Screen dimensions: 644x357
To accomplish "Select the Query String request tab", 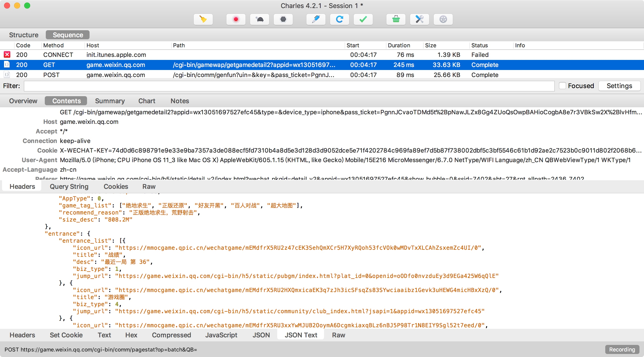I will (69, 187).
